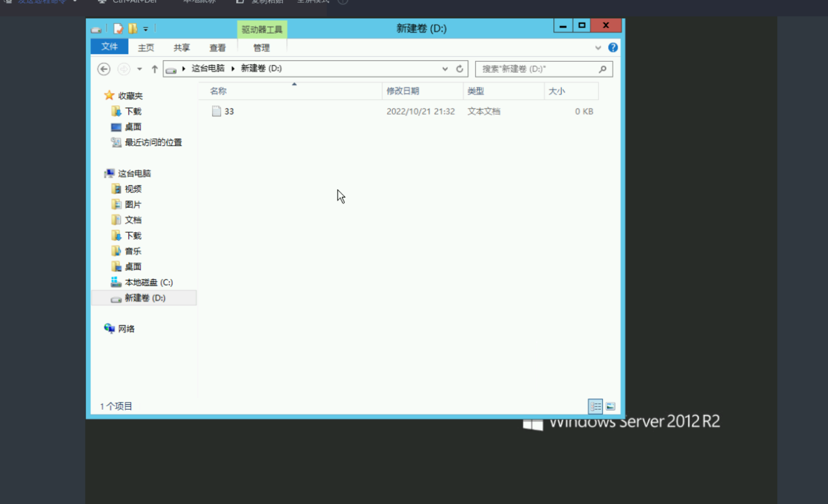Click the Properties icon in the quick access toolbar
The image size is (828, 504).
118,29
